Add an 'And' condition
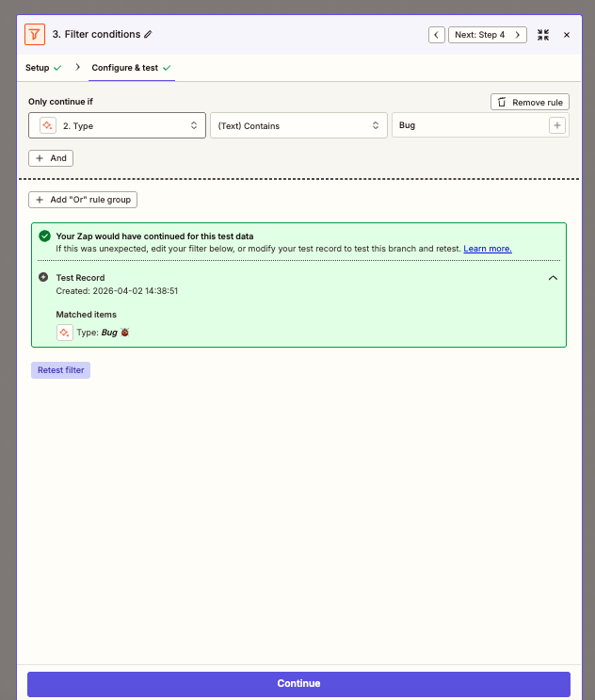Image resolution: width=595 pixels, height=700 pixels. [51, 158]
